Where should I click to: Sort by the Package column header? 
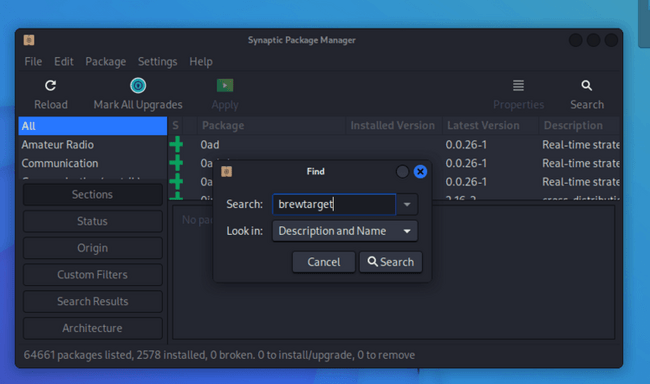(x=271, y=125)
